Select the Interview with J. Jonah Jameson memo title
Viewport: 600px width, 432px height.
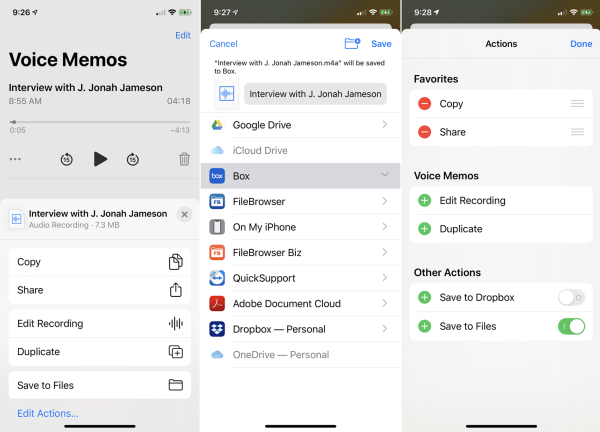pos(86,88)
